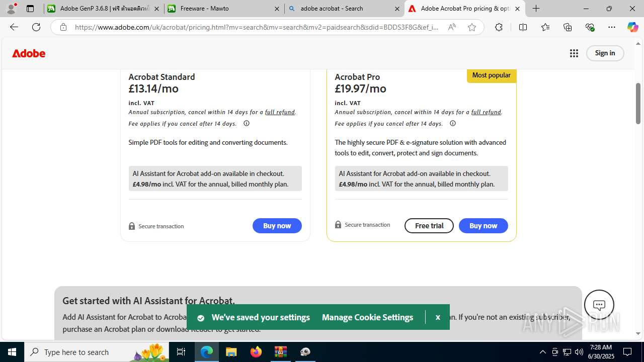This screenshot has width=644, height=362.
Task: Show fee info for Acrobat Standard
Action: point(247,123)
